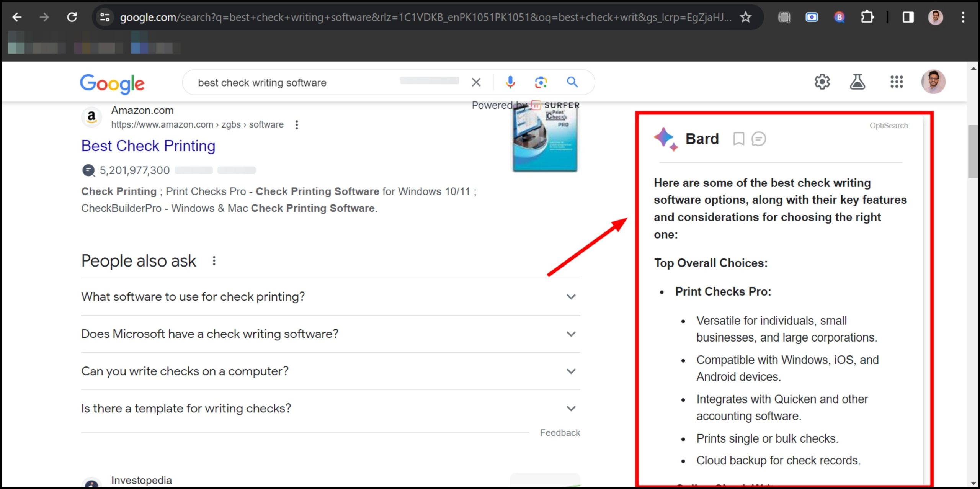
Task: Toggle the browser side panel
Action: (x=908, y=17)
